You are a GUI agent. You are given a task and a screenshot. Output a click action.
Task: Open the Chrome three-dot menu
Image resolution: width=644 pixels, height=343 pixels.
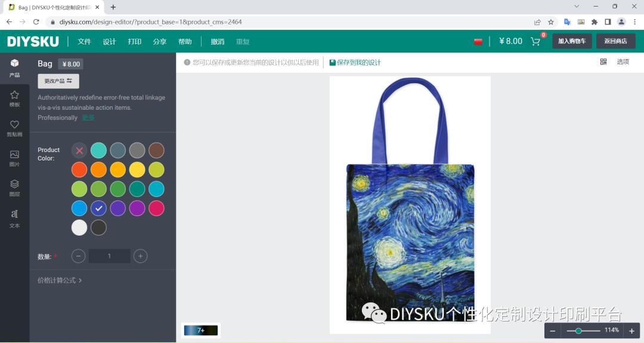click(x=635, y=21)
